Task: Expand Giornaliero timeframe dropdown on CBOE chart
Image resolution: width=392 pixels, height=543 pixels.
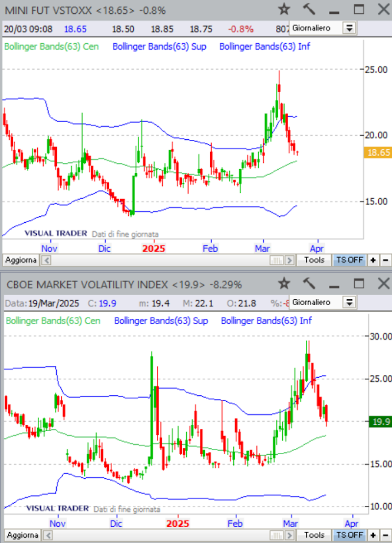Action: pyautogui.click(x=349, y=302)
